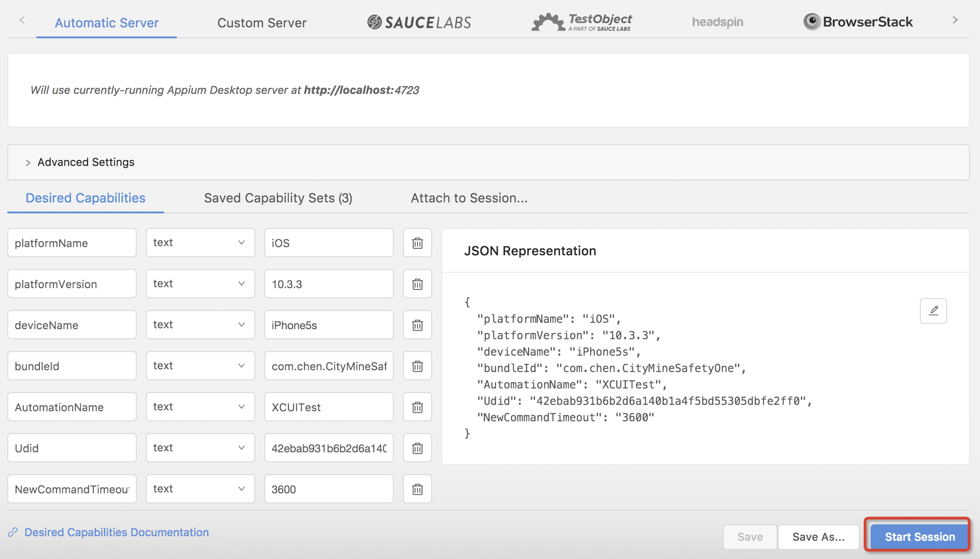Delete the deviceName capability row

click(417, 325)
